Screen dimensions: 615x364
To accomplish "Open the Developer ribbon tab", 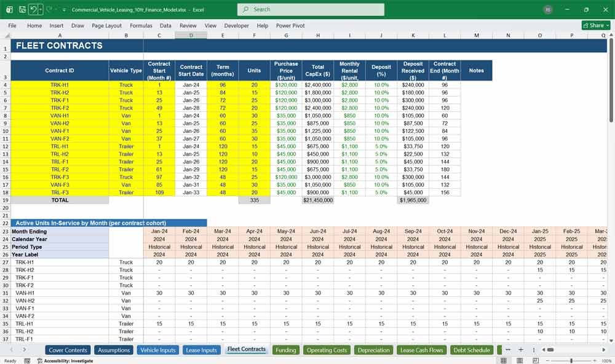I will [x=237, y=25].
